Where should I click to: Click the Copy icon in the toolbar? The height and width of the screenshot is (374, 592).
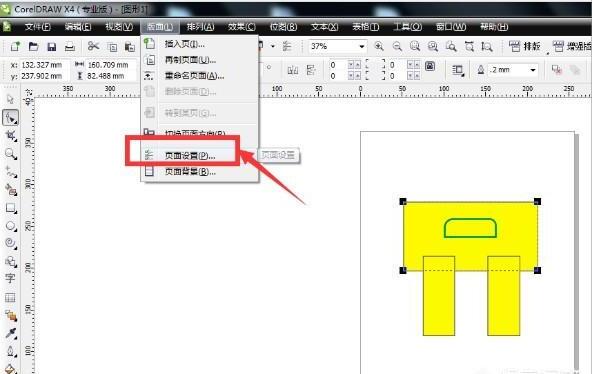[x=112, y=47]
